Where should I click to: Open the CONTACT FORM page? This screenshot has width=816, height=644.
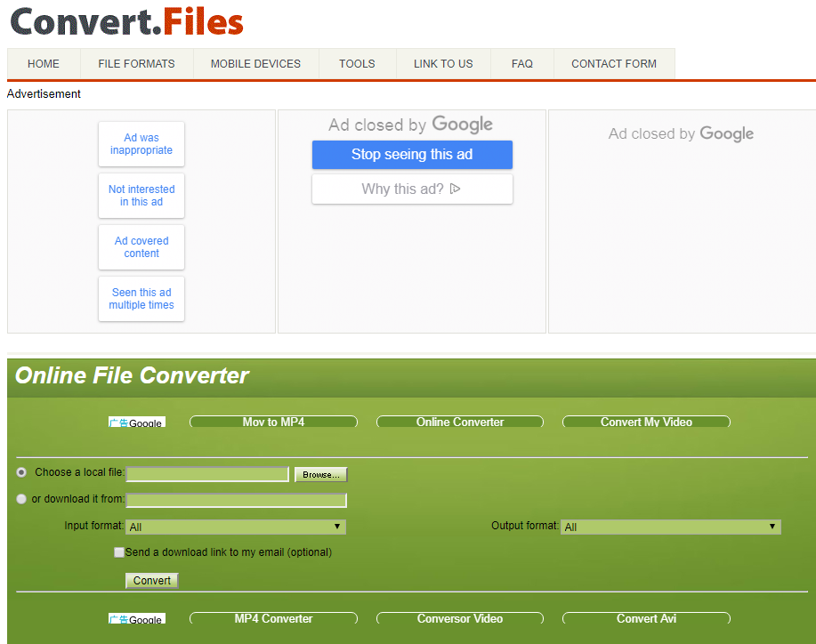(614, 64)
